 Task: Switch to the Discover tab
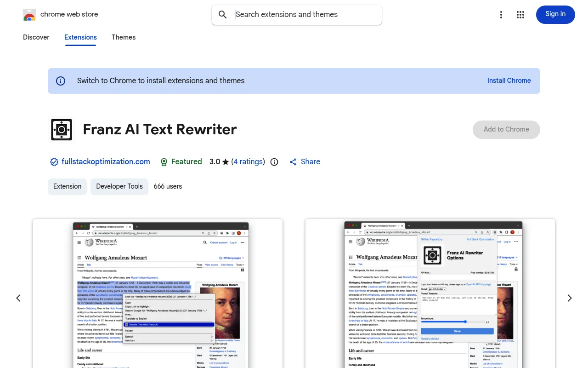pos(36,37)
